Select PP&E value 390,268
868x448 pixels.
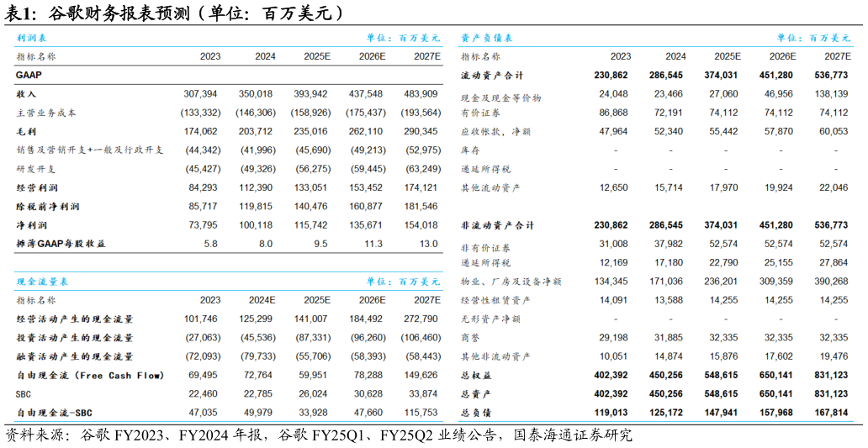pos(829,281)
